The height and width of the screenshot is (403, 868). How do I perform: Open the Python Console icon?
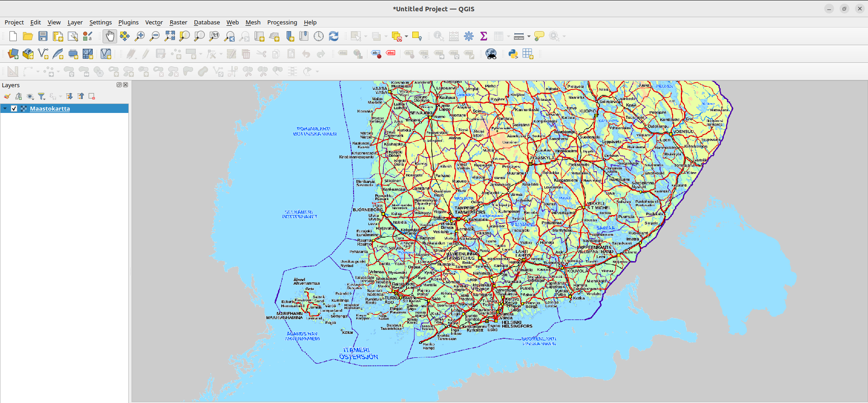click(513, 54)
